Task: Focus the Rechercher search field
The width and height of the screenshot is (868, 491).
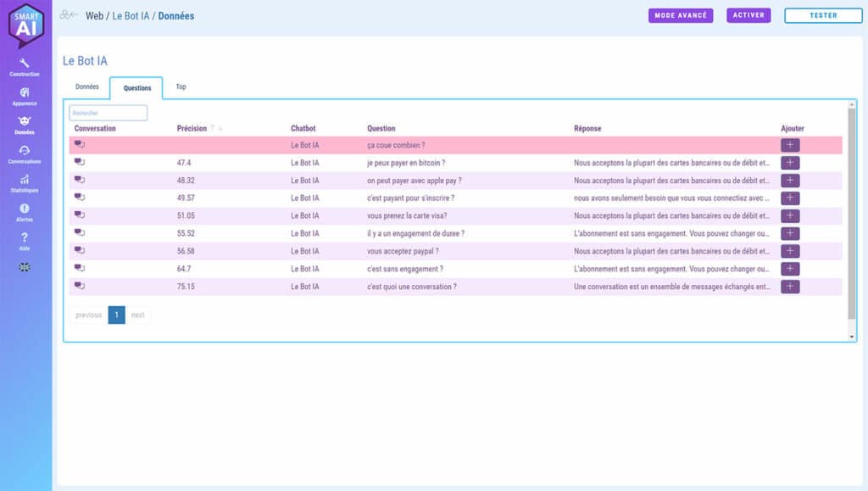Action: click(x=108, y=113)
